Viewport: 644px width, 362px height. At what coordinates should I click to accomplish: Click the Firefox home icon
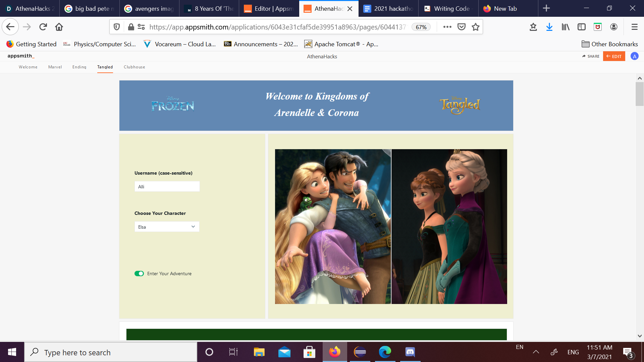(59, 27)
